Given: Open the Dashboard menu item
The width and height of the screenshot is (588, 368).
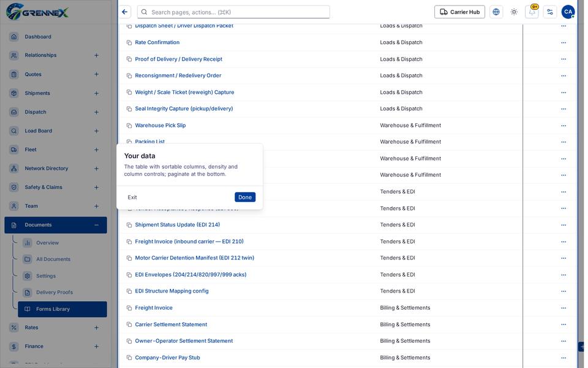Looking at the screenshot, I should coord(56,37).
